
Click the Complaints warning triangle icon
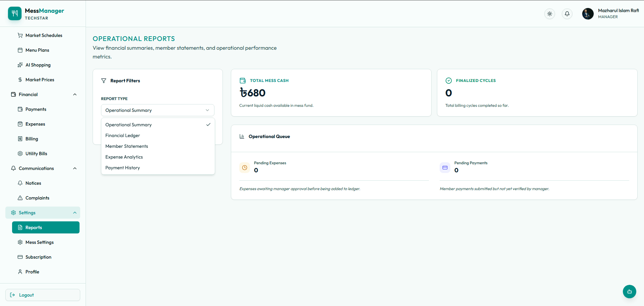pos(20,198)
